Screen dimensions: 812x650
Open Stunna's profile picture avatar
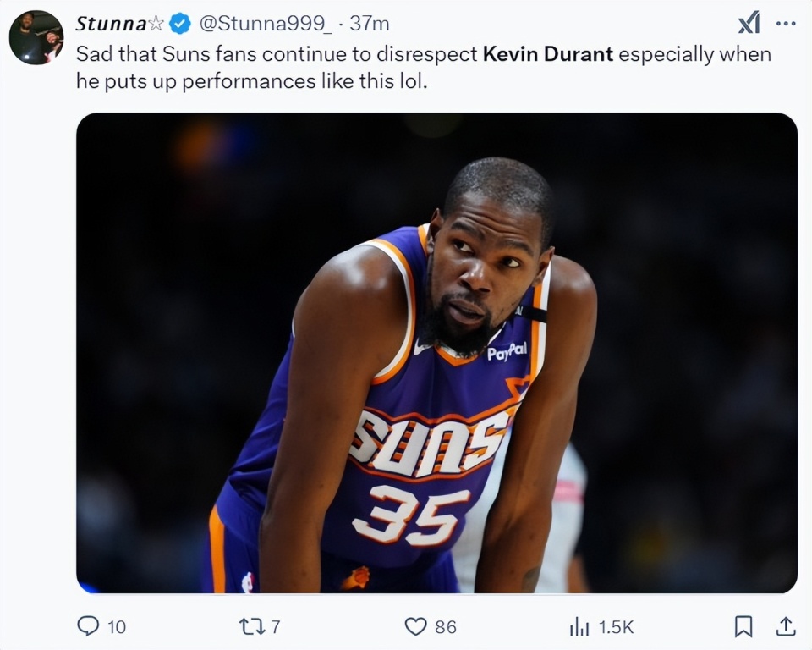click(36, 37)
